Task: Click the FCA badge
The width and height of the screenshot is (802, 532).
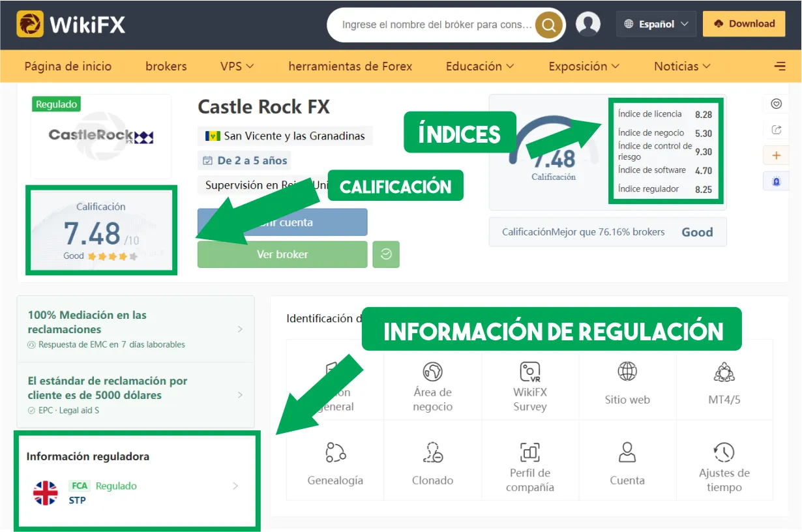Action: tap(79, 486)
